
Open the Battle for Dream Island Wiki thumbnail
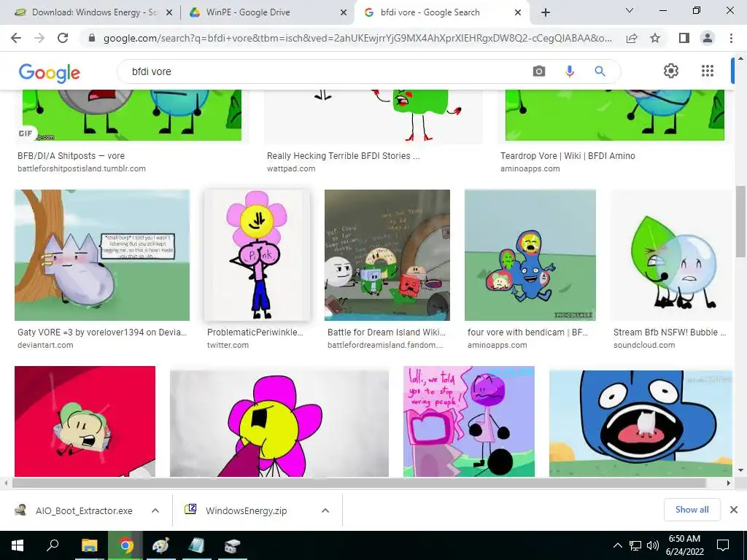(387, 254)
